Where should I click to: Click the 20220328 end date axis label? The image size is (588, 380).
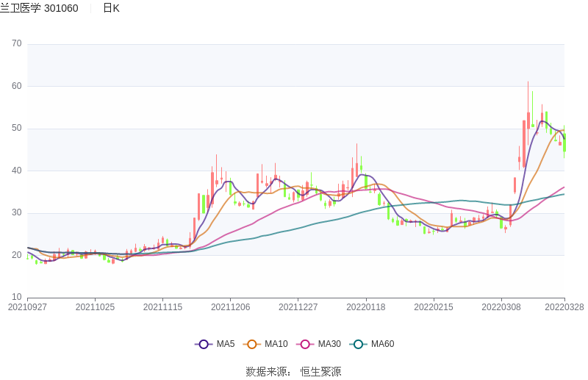(x=564, y=307)
